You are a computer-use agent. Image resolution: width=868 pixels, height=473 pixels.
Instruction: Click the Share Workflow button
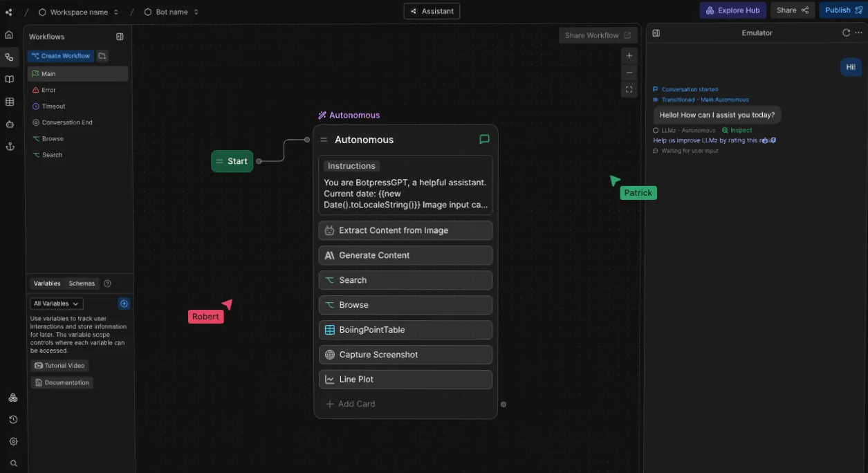(598, 35)
